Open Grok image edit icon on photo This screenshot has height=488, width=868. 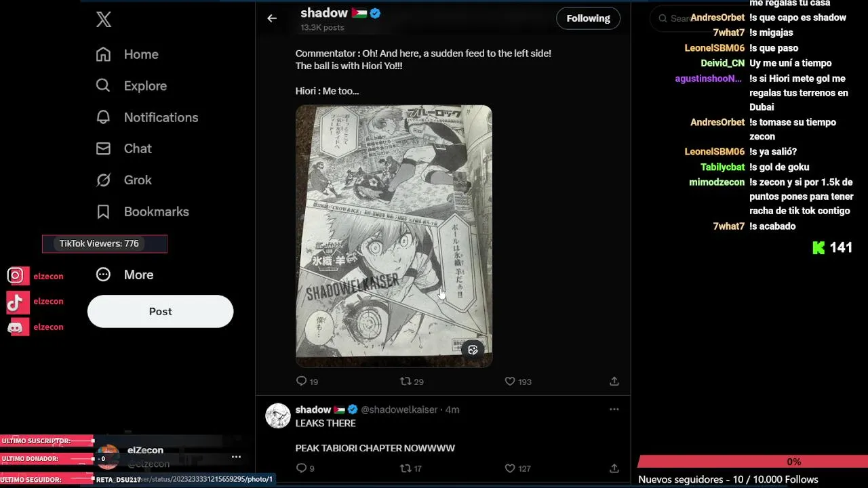tap(473, 350)
